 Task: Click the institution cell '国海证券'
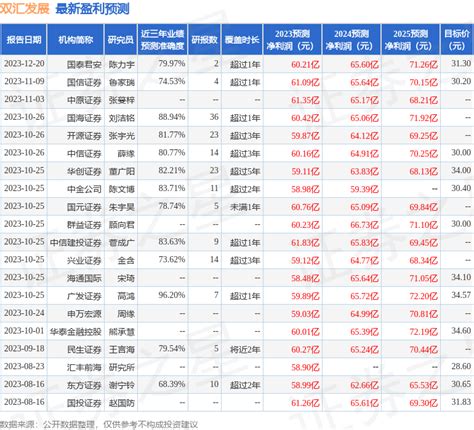84,118
